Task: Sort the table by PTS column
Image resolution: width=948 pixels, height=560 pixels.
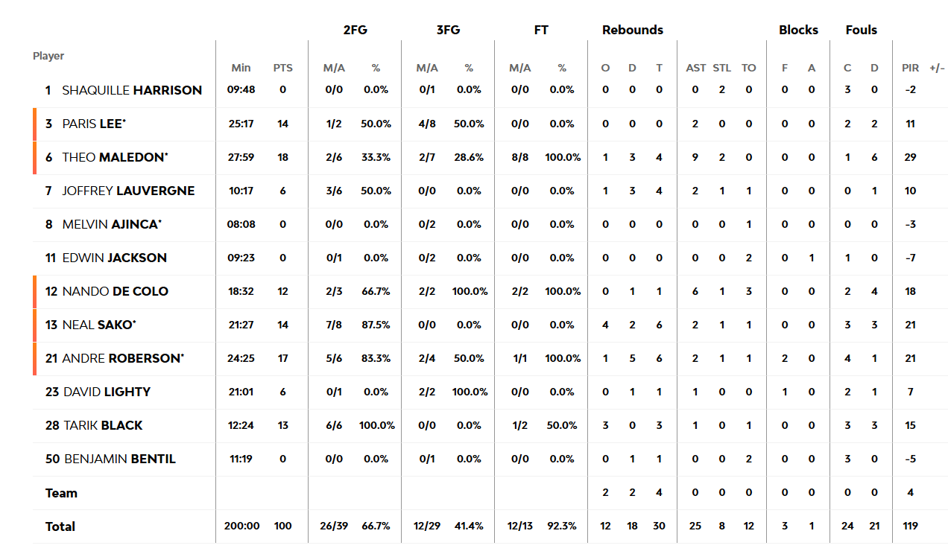Action: 283,68
